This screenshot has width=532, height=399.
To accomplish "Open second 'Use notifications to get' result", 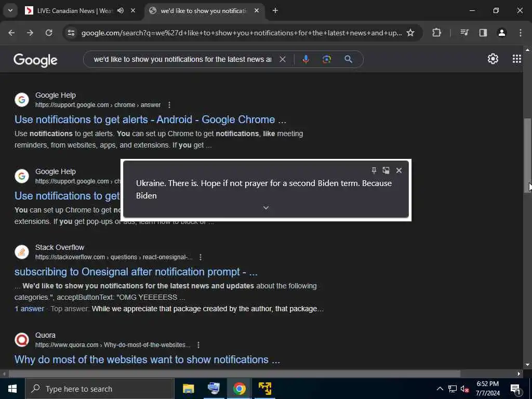I will [x=67, y=196].
